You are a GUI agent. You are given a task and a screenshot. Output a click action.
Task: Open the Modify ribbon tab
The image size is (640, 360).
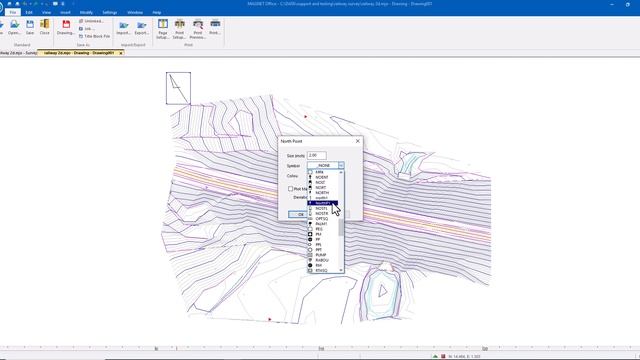(86, 12)
